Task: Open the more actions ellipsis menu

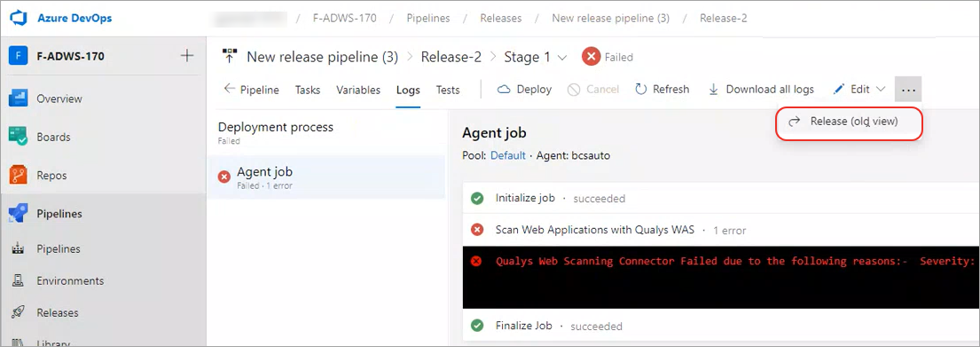Action: pos(908,90)
